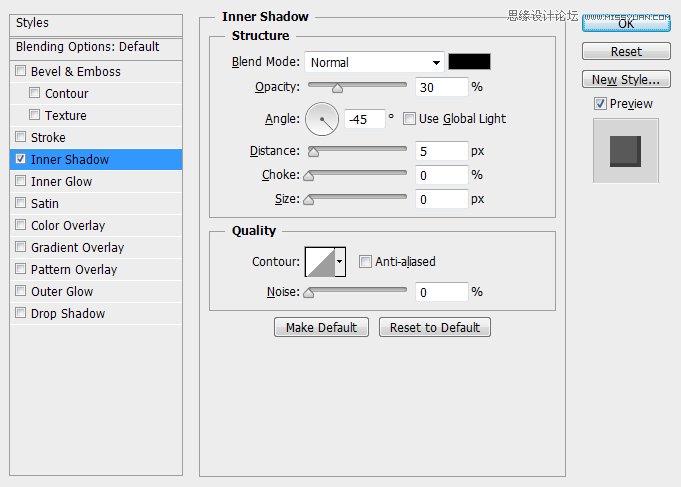Click the Noise percentage input field
The width and height of the screenshot is (681, 487).
(442, 292)
